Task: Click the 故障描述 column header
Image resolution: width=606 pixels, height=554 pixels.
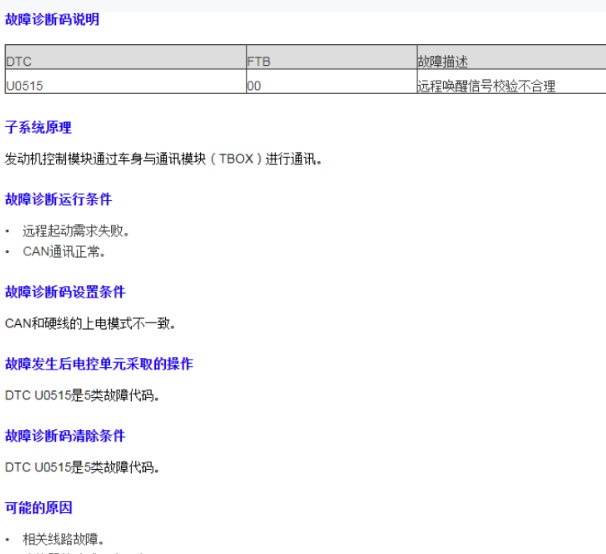Action: (x=511, y=57)
